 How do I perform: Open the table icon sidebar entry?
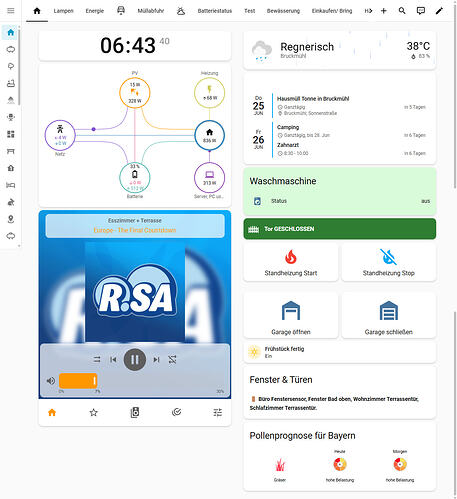11,151
